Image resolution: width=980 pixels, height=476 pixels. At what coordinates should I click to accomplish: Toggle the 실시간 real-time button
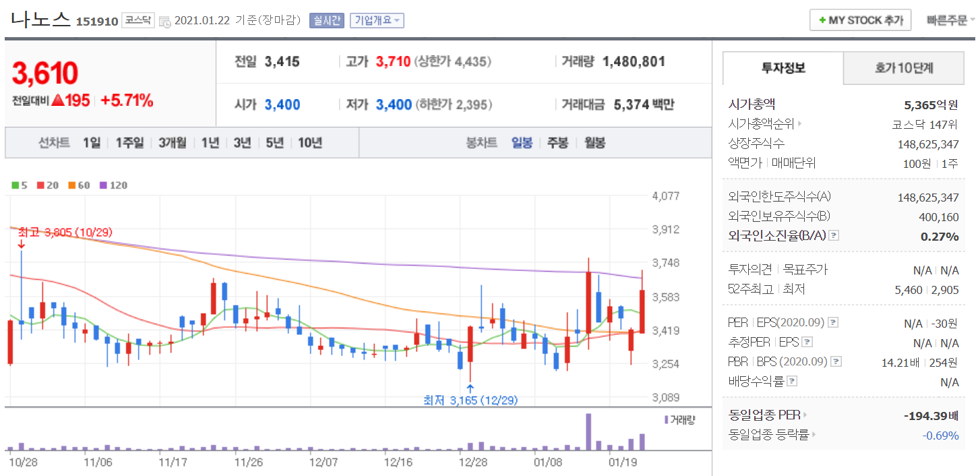point(326,20)
